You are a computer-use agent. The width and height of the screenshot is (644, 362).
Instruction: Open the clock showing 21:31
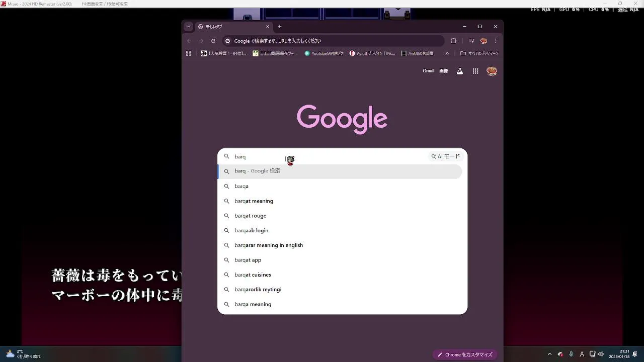[x=619, y=354]
